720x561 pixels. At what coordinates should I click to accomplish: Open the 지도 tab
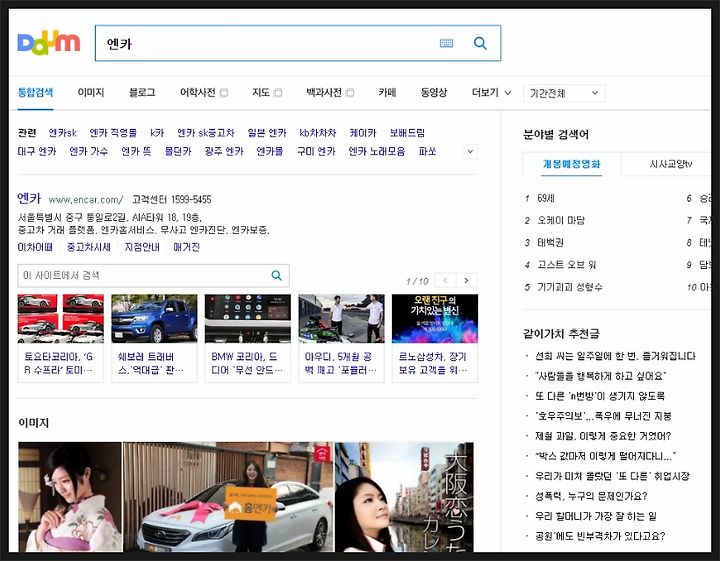pyautogui.click(x=261, y=93)
